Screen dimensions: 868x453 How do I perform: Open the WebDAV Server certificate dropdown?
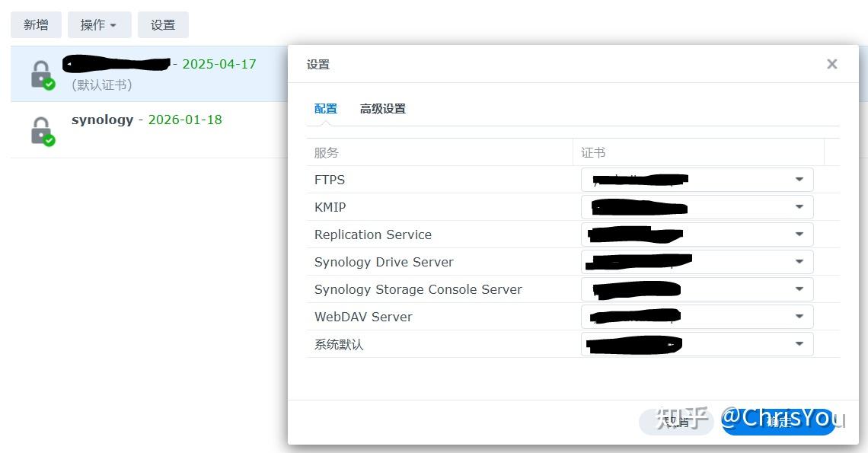point(799,316)
